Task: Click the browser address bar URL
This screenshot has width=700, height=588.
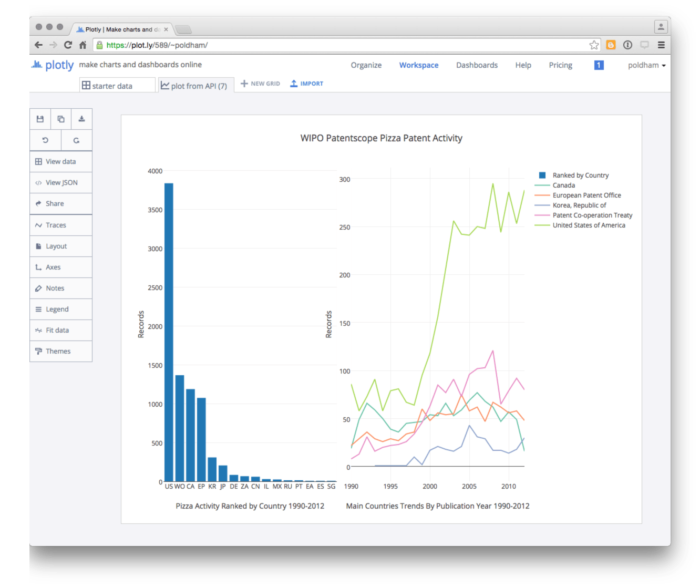Action: [x=158, y=45]
